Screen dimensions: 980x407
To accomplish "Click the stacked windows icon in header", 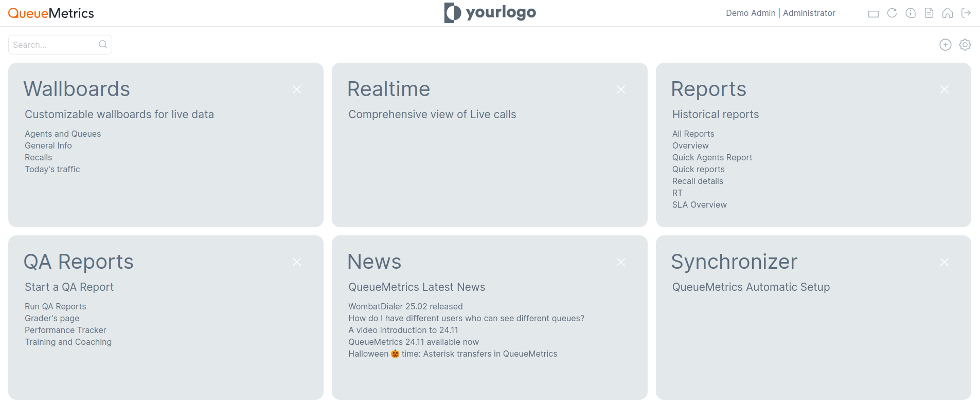I will pos(874,13).
